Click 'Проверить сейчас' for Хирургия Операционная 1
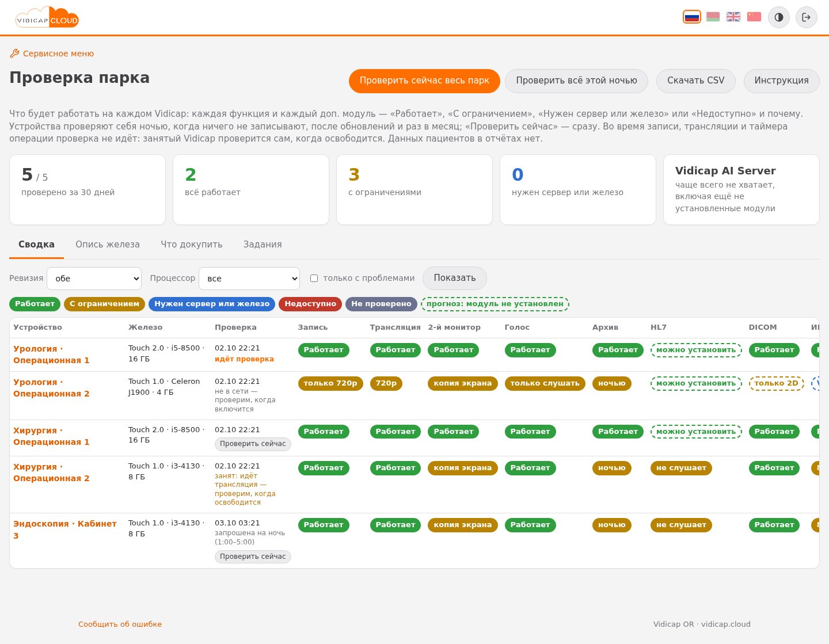This screenshot has width=829, height=644. [x=253, y=444]
